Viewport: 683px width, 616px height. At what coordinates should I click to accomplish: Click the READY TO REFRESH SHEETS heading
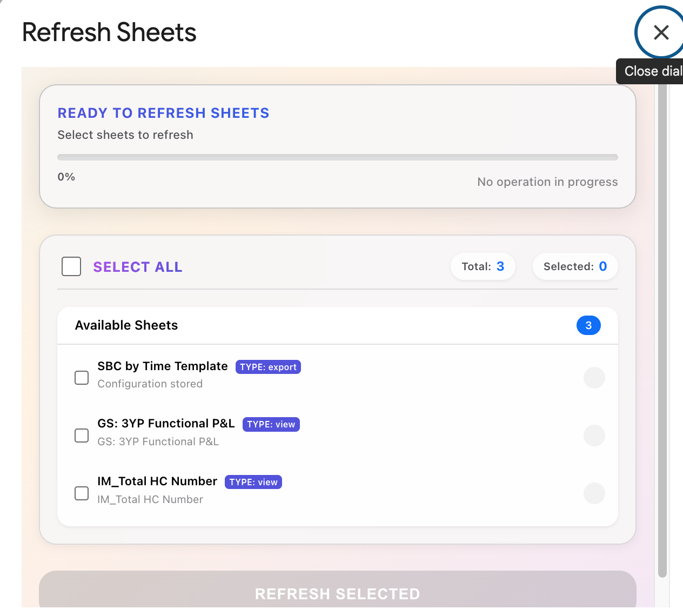(x=163, y=113)
